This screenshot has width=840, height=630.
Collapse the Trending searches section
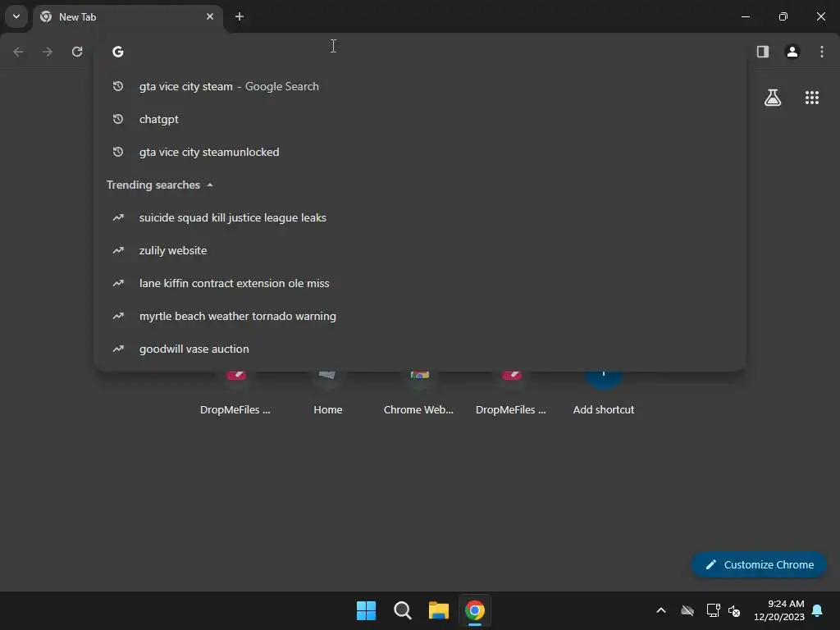160,185
